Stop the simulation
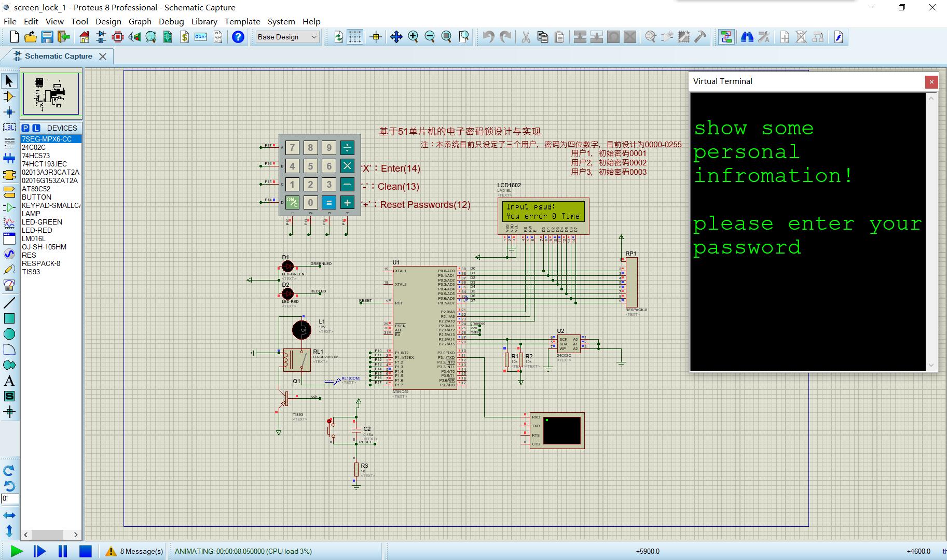The image size is (947, 560). tap(86, 551)
